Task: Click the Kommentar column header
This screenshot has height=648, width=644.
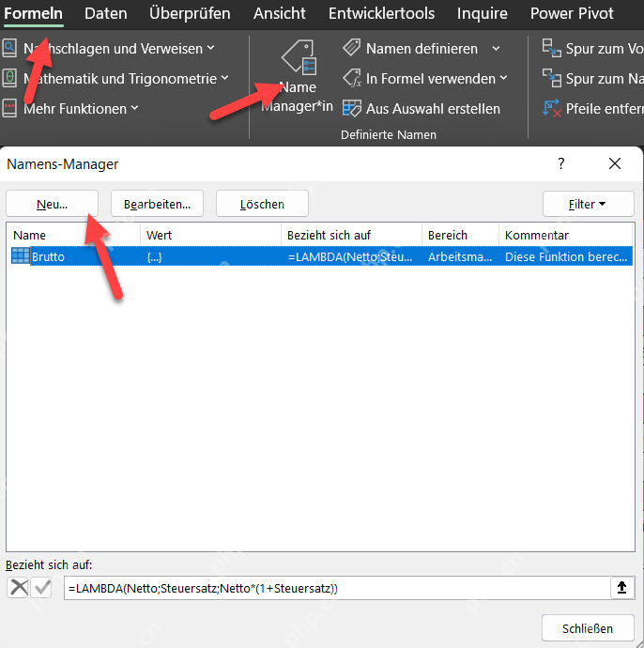Action: pyautogui.click(x=566, y=235)
